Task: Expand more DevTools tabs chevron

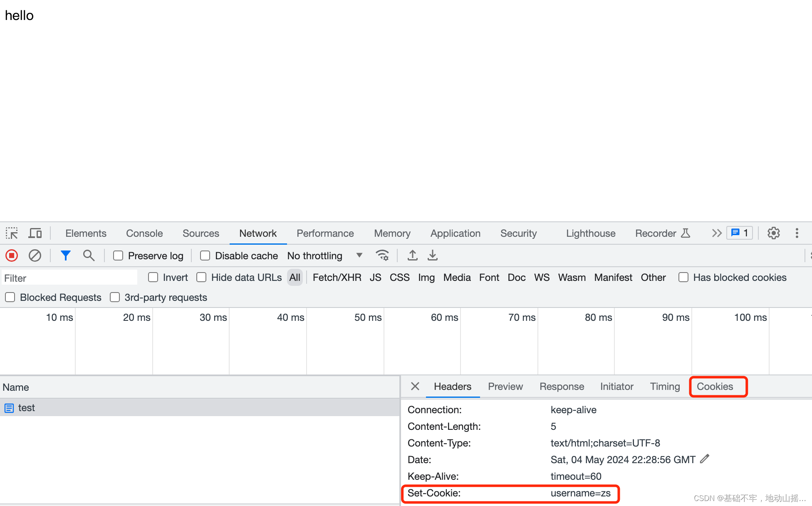Action: 716,233
